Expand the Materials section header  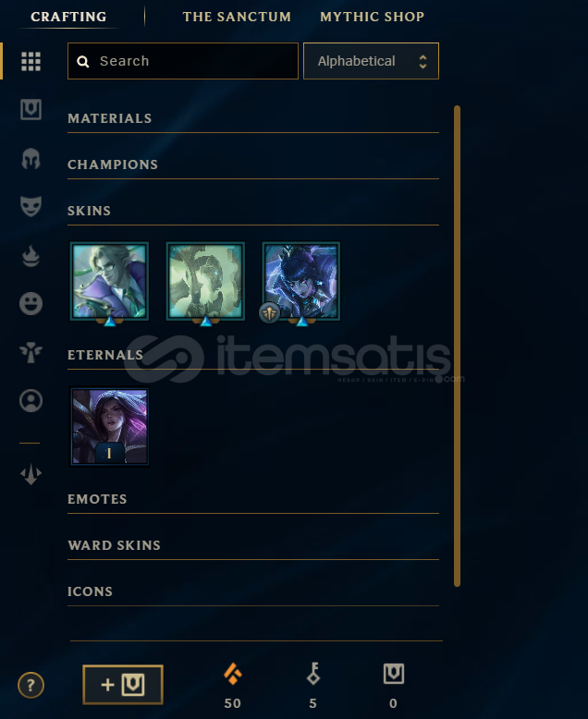253,118
